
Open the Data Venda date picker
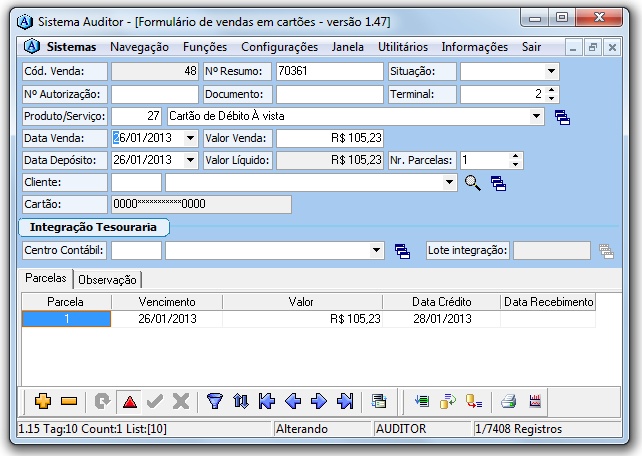coord(190,138)
